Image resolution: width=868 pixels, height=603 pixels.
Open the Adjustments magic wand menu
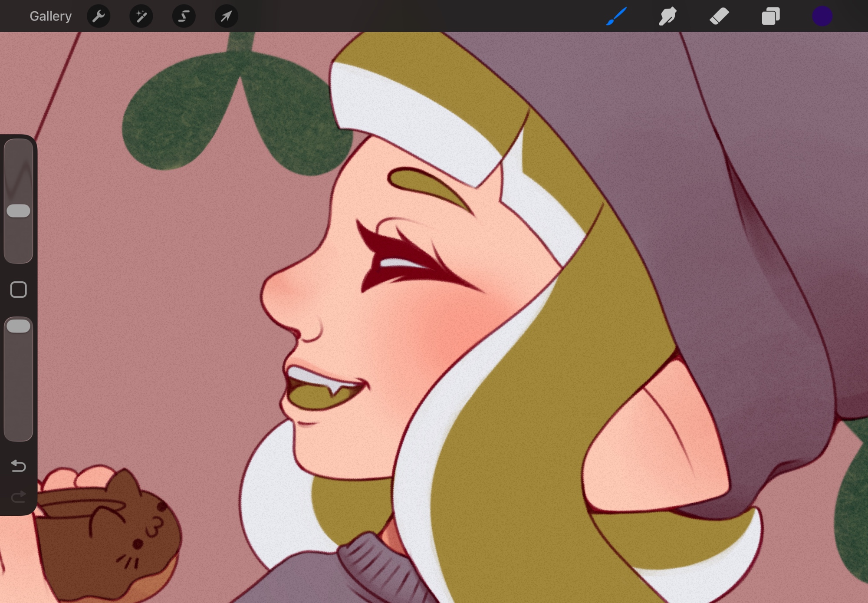[x=141, y=16]
